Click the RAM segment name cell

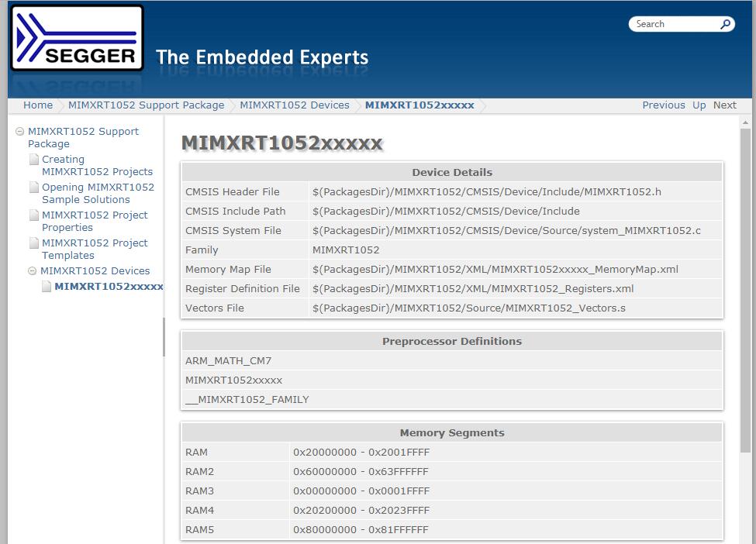[235, 452]
